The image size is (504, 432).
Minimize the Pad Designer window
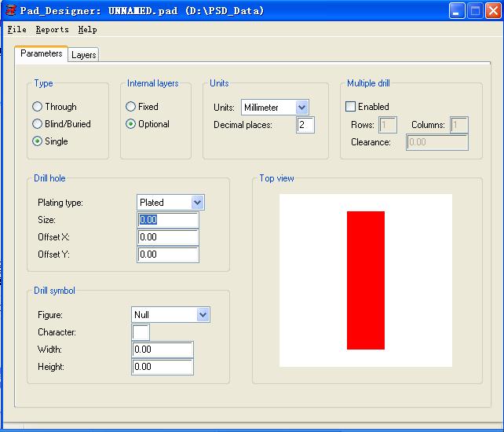point(456,11)
